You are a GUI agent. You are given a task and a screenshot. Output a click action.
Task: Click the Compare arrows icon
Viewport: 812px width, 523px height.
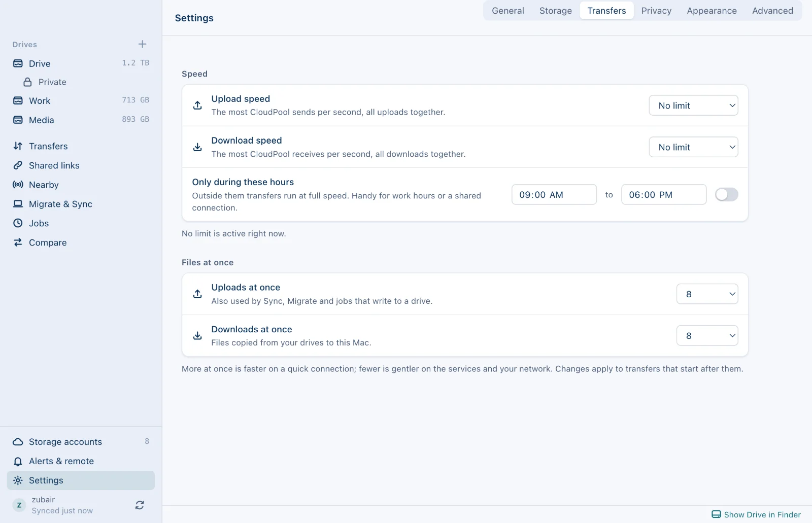18,242
